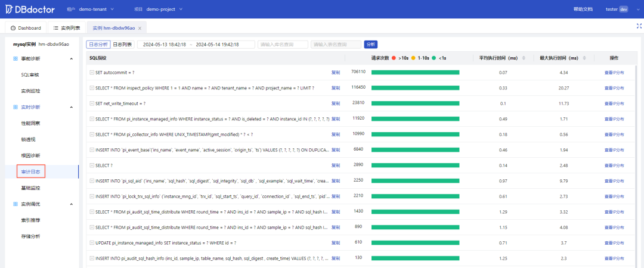This screenshot has height=268, width=644.
Task: View IP distribution for SELECT ? row
Action: point(614,165)
